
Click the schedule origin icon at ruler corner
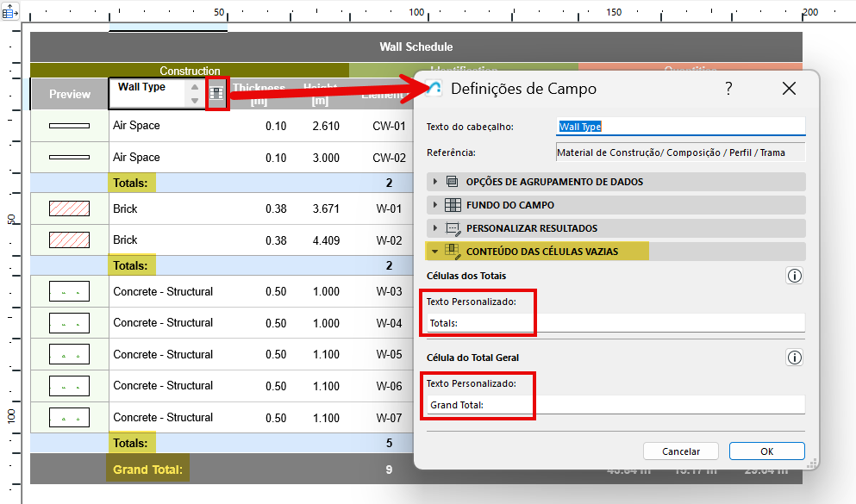[9, 11]
